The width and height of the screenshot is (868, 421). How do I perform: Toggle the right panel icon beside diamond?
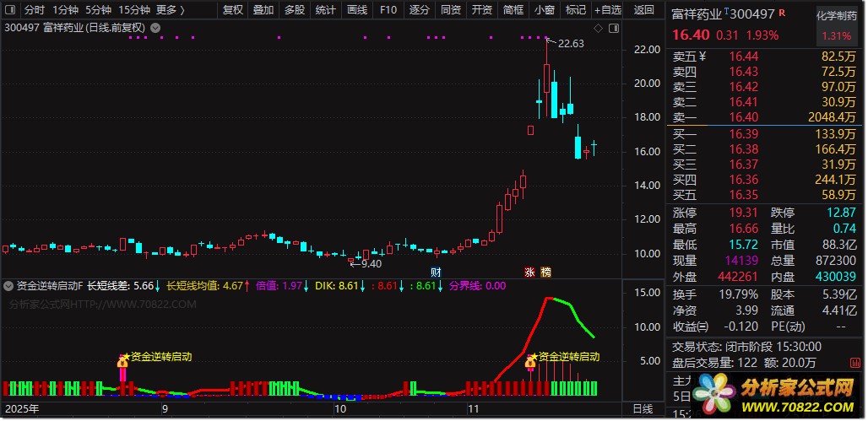click(x=613, y=28)
